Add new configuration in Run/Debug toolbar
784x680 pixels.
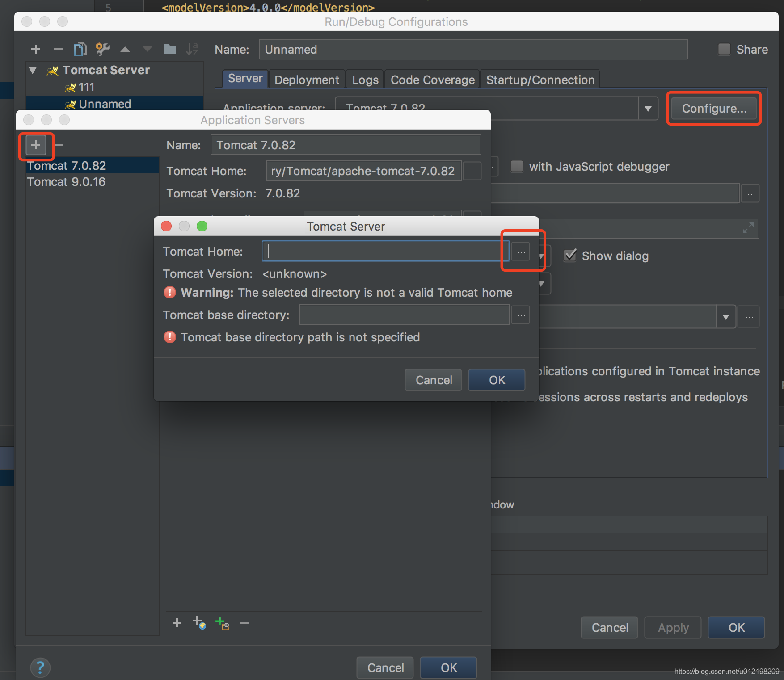click(x=36, y=49)
